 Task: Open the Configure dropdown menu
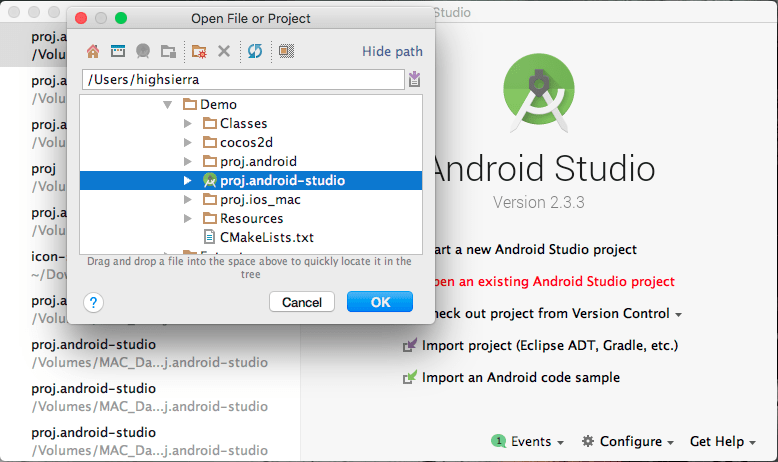pyautogui.click(x=629, y=441)
